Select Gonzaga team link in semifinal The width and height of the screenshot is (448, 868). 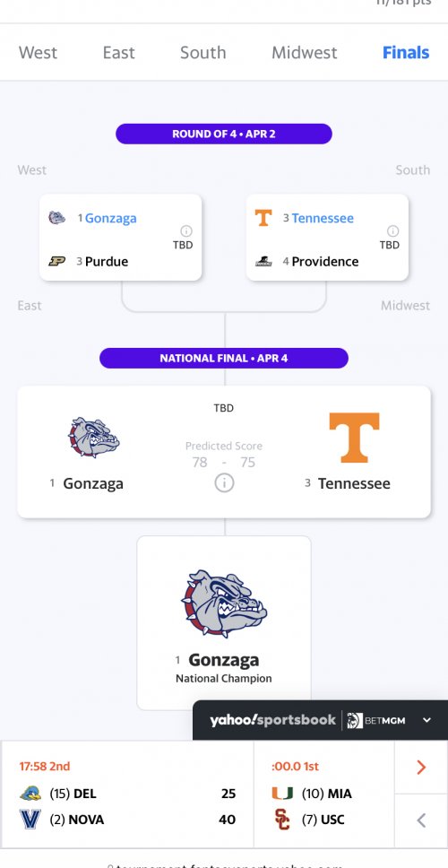tap(110, 218)
